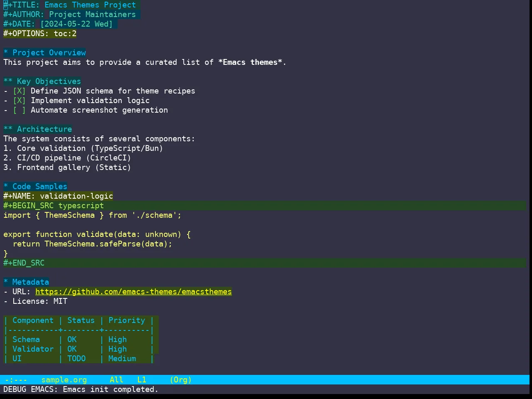Click the '#+NAME: validation-logic' line
This screenshot has height=399, width=532.
58,196
